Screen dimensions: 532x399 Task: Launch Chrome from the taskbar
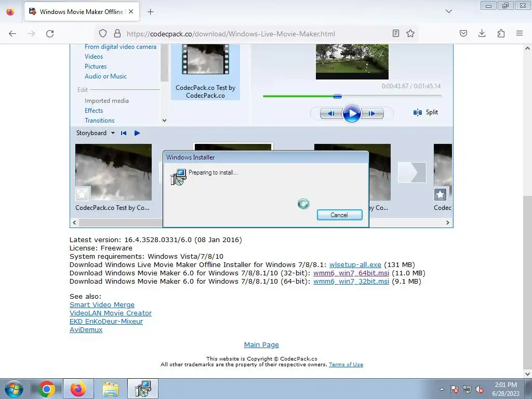tap(46, 389)
